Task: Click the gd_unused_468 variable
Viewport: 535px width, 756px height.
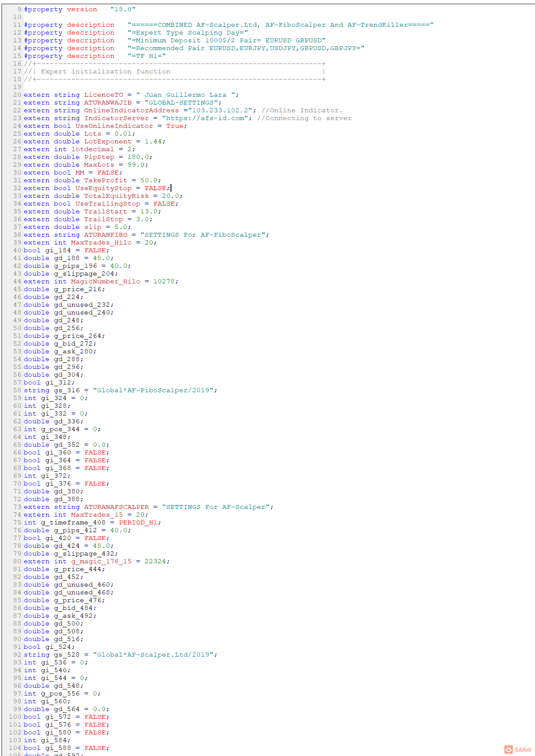Action: pos(82,592)
